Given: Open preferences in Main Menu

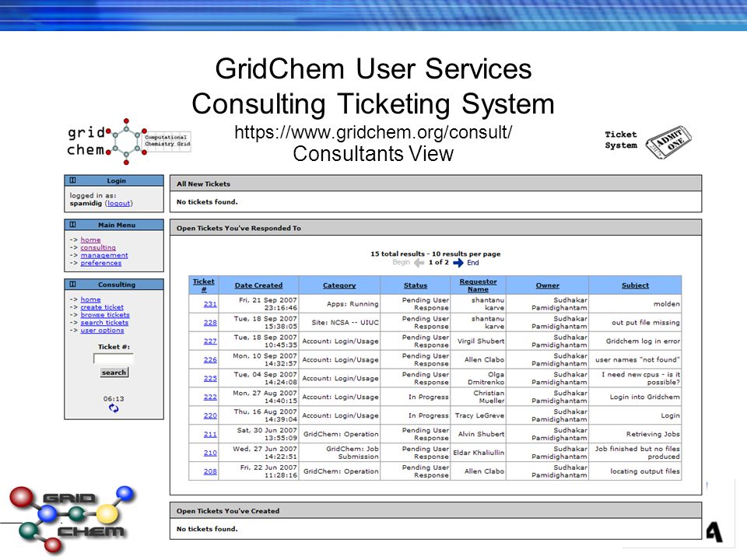Looking at the screenshot, I should [x=101, y=263].
